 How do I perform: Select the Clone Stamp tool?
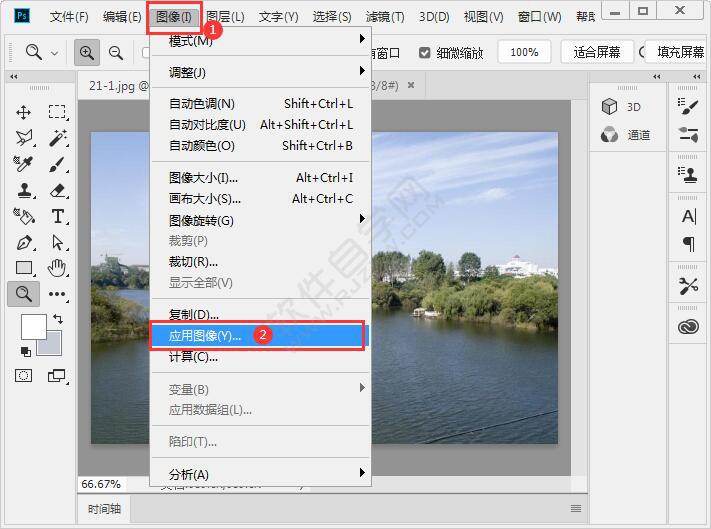[x=24, y=190]
